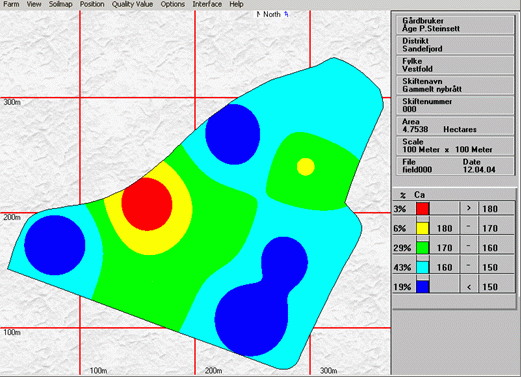Open the Soilmap menu
Viewport: 521px width, 377px height.
click(60, 4)
